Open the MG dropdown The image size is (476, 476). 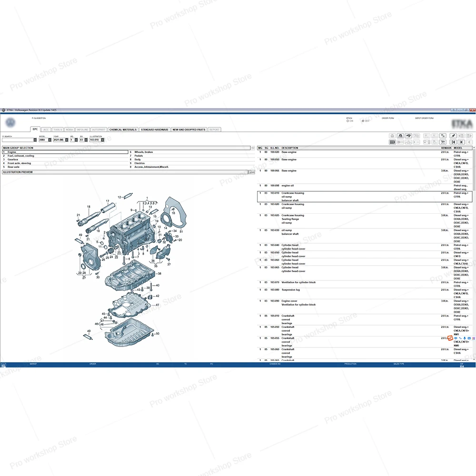(76, 140)
